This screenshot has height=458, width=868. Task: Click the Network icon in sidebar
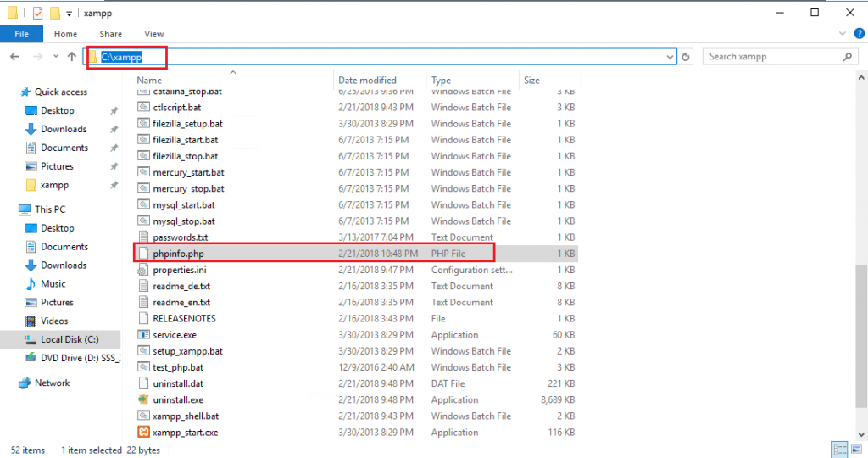click(25, 383)
